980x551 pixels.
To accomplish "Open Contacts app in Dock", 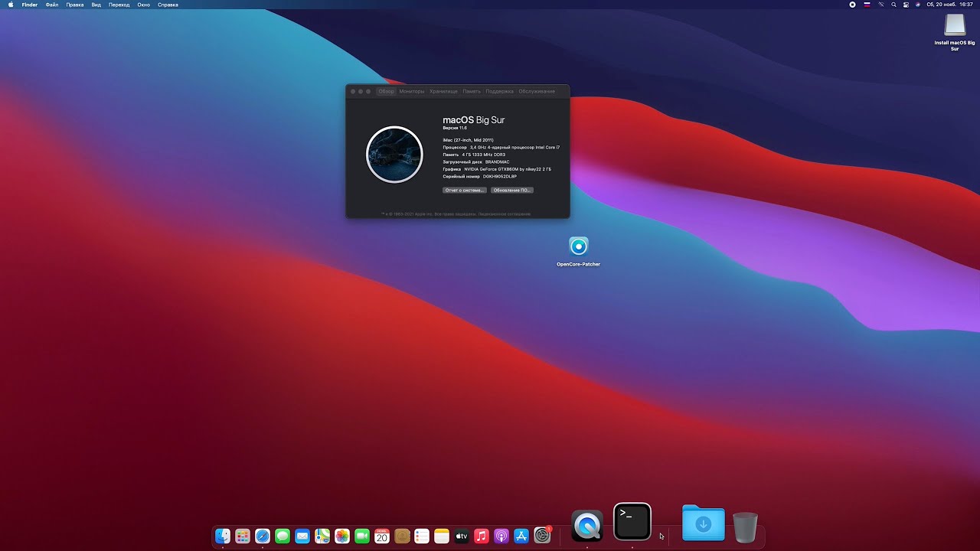I will pyautogui.click(x=402, y=536).
